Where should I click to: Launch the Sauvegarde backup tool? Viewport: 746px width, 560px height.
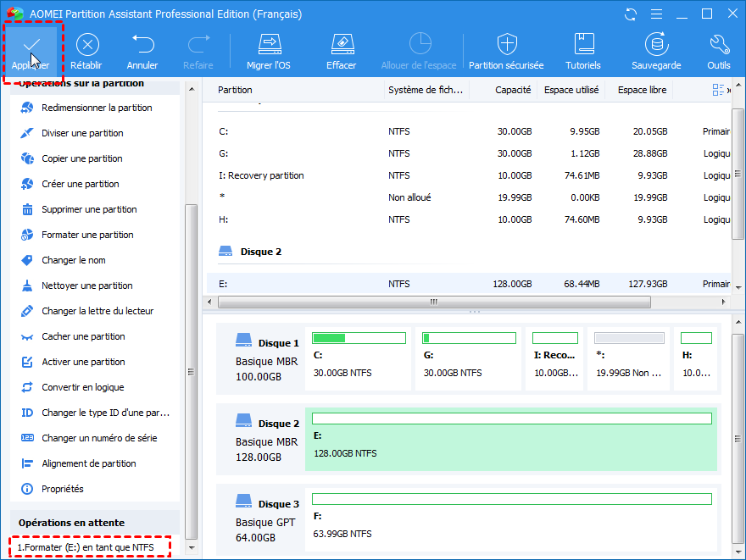pyautogui.click(x=655, y=51)
